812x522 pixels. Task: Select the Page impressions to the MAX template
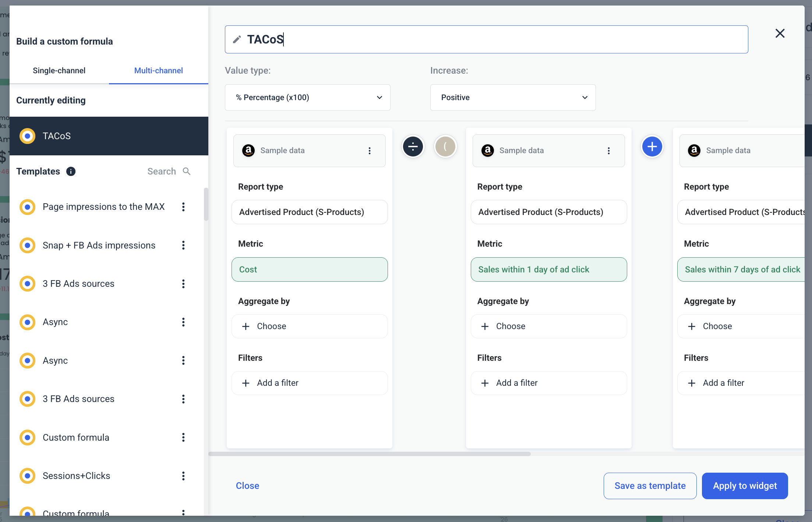coord(103,207)
